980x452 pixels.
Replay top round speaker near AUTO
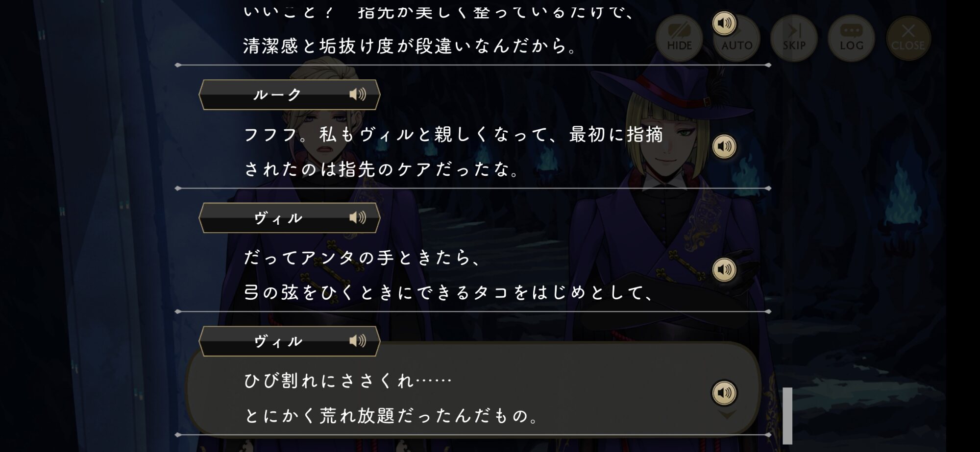tap(724, 23)
